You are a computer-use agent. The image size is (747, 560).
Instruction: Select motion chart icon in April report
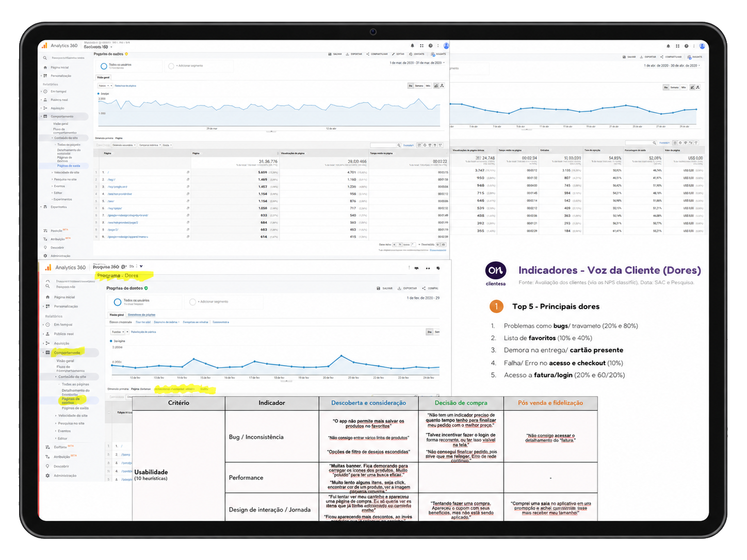point(697,87)
